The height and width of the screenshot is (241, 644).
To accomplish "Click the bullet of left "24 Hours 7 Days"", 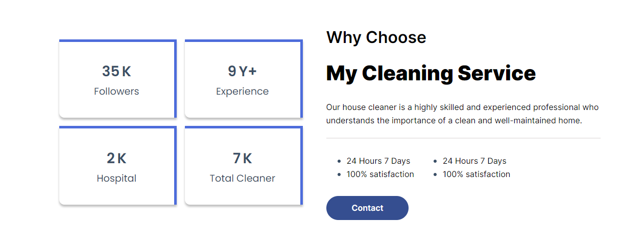I will 339,161.
